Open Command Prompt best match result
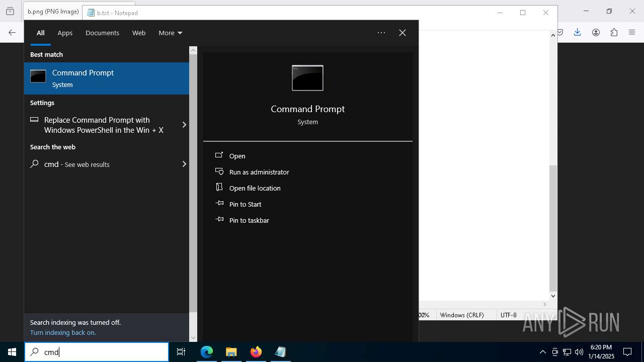The width and height of the screenshot is (644, 362). point(107,78)
